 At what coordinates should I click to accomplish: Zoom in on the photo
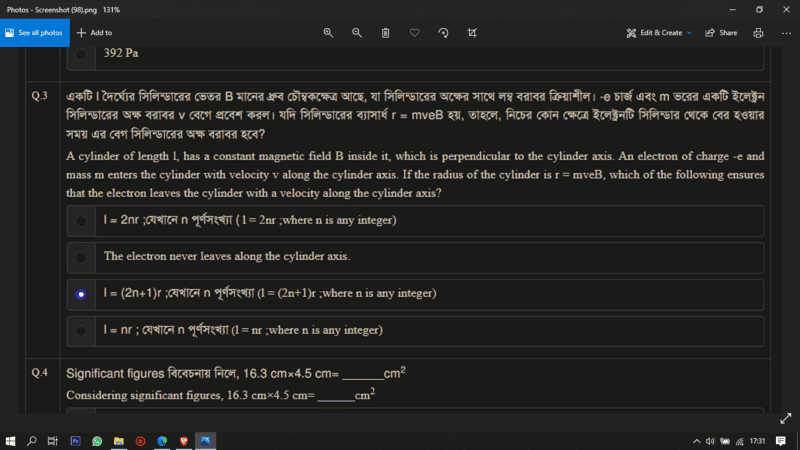[x=328, y=33]
